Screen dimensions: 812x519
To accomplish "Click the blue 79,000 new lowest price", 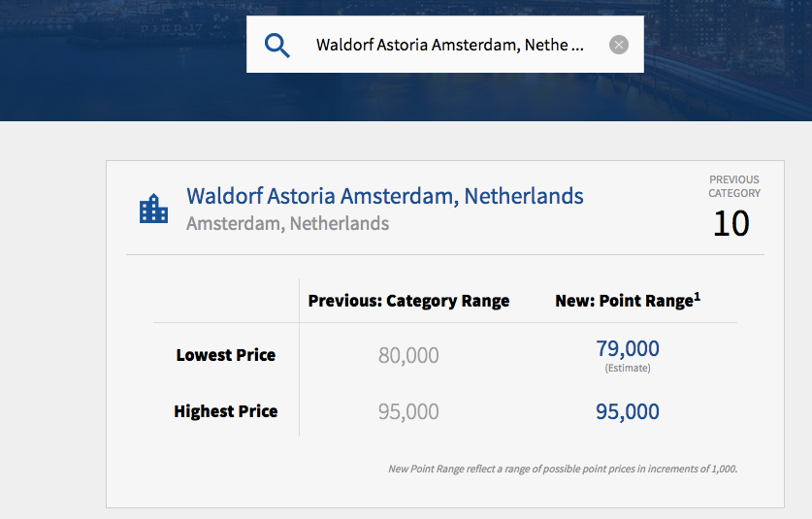I will click(x=627, y=349).
